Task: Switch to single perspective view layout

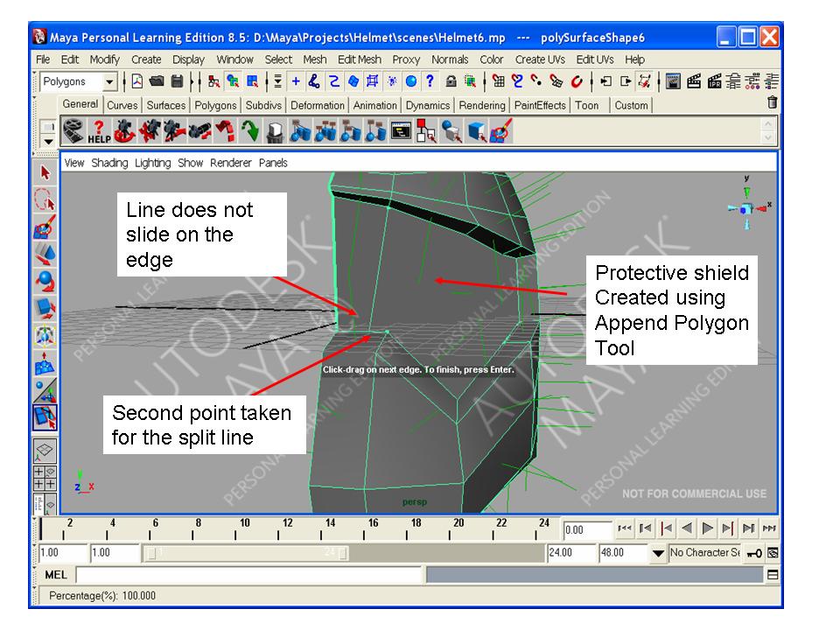Action: (45, 451)
